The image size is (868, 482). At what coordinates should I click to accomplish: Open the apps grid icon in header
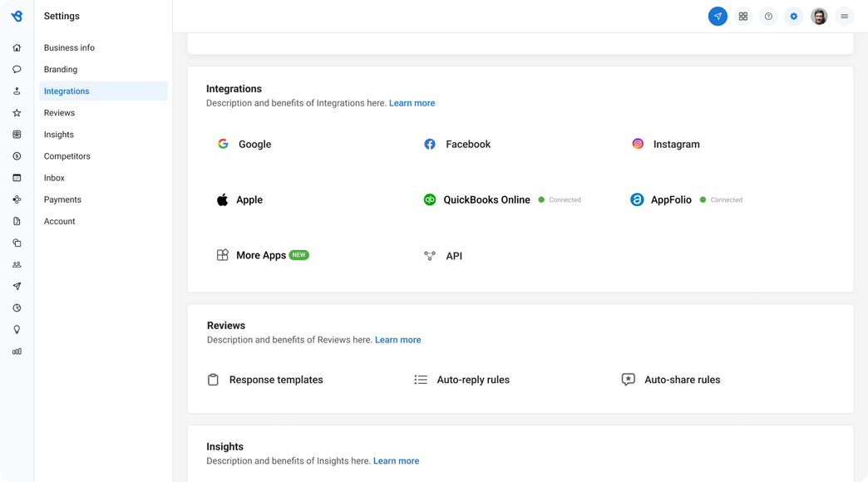click(743, 16)
